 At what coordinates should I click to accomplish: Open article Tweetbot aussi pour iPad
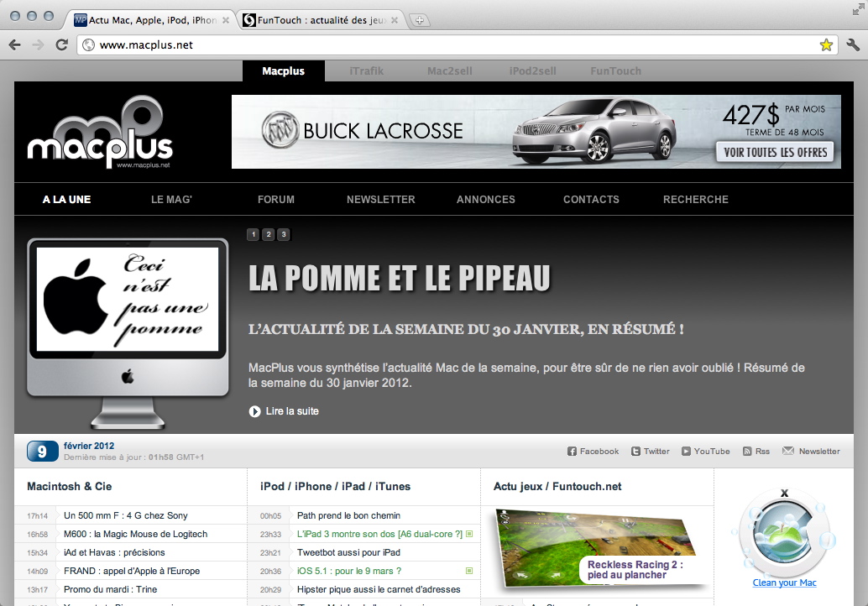point(348,552)
